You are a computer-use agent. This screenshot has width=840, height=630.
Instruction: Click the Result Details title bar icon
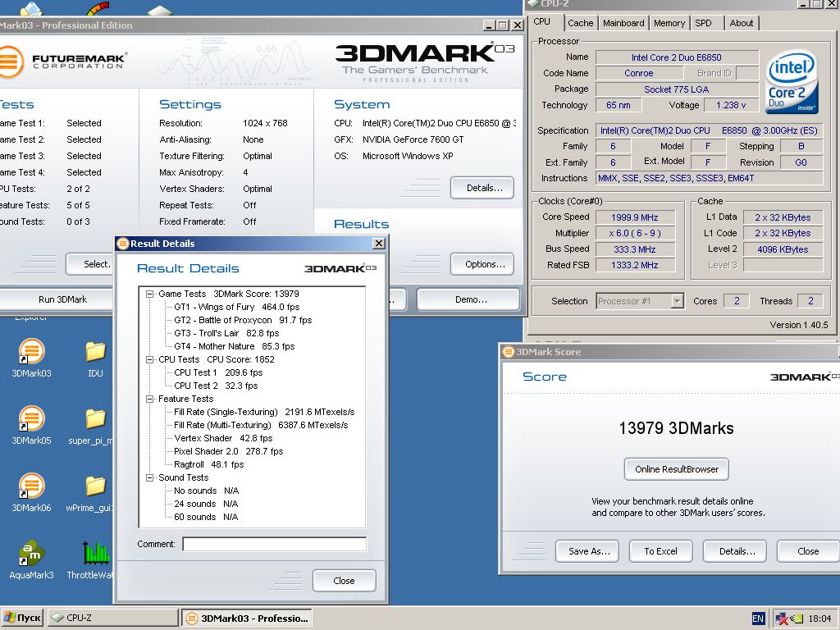coord(123,244)
